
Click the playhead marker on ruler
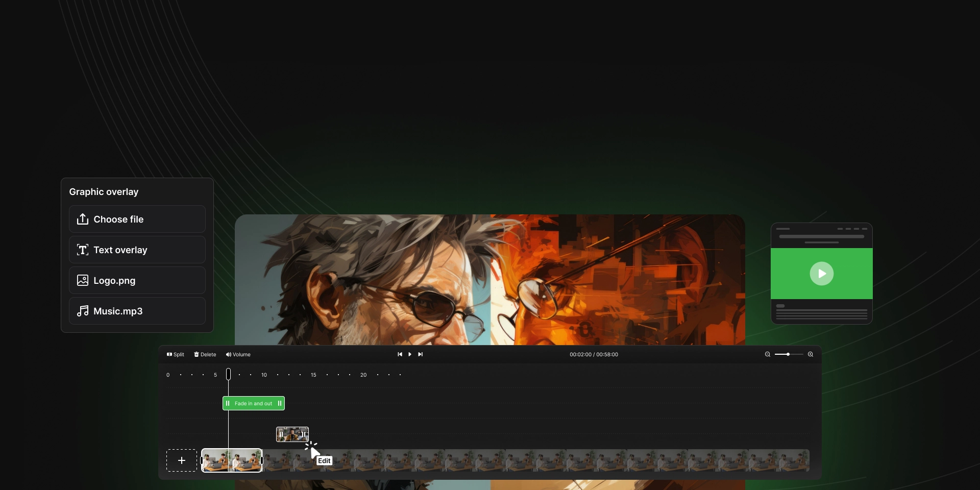tap(228, 374)
